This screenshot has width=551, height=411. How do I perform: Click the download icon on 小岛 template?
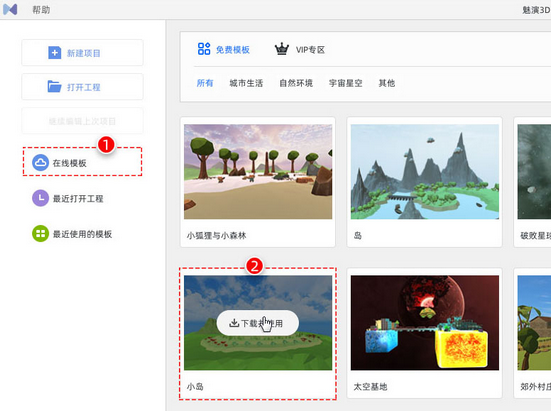pos(234,323)
